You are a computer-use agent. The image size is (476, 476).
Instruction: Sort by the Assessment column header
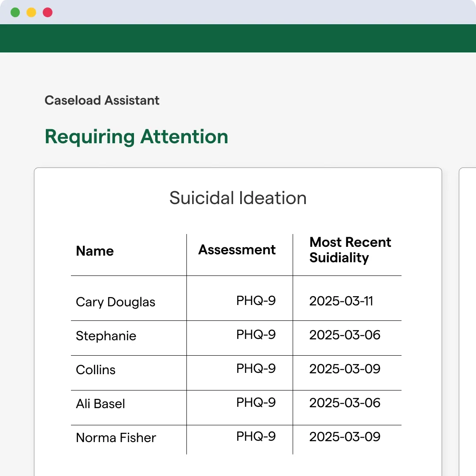pos(237,250)
